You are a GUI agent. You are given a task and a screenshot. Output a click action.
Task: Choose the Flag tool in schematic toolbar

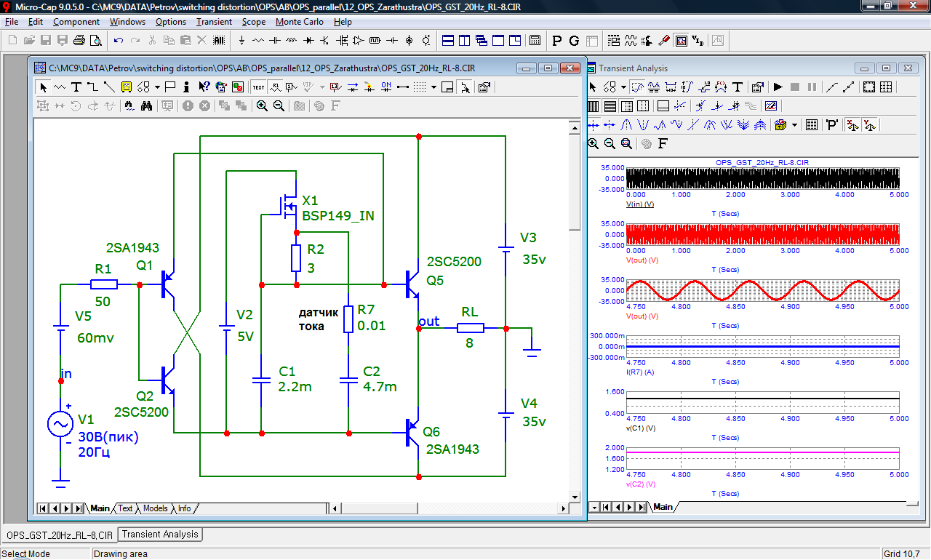pos(170,87)
